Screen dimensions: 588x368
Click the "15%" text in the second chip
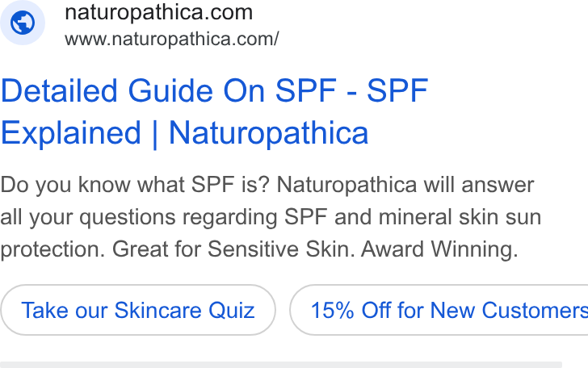(x=332, y=310)
